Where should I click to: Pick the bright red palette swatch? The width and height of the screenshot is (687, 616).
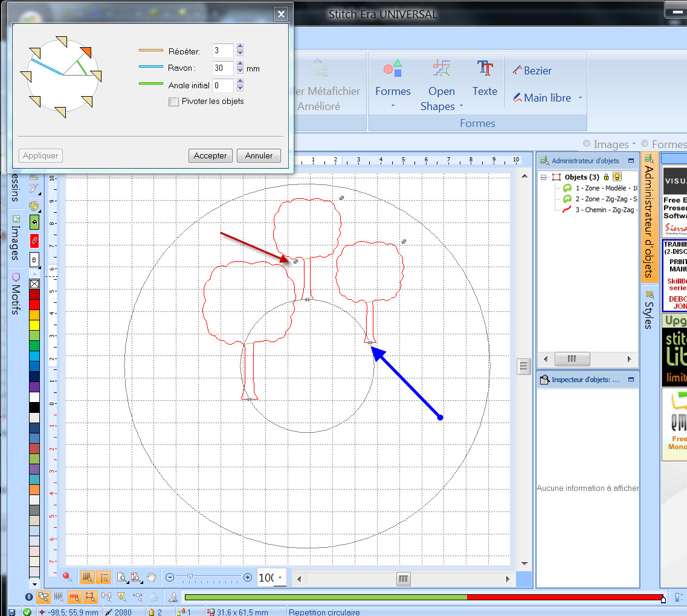(34, 305)
